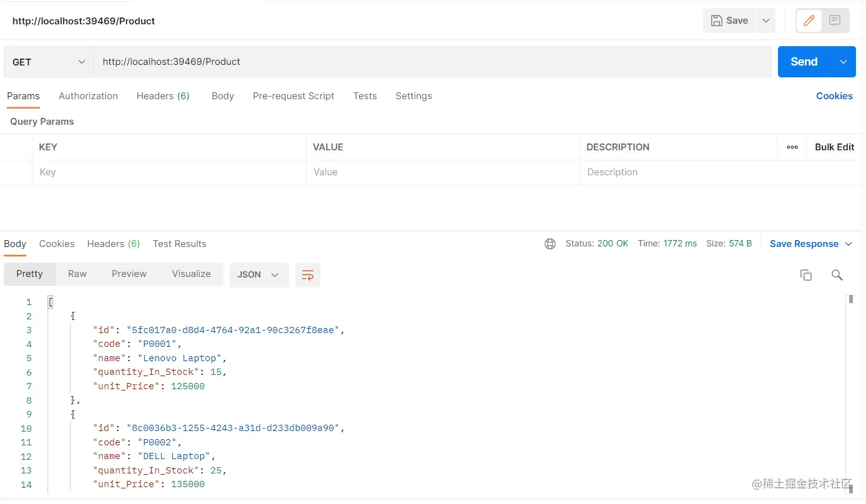This screenshot has height=504, width=866.
Task: Click the globe network info icon
Action: click(550, 244)
